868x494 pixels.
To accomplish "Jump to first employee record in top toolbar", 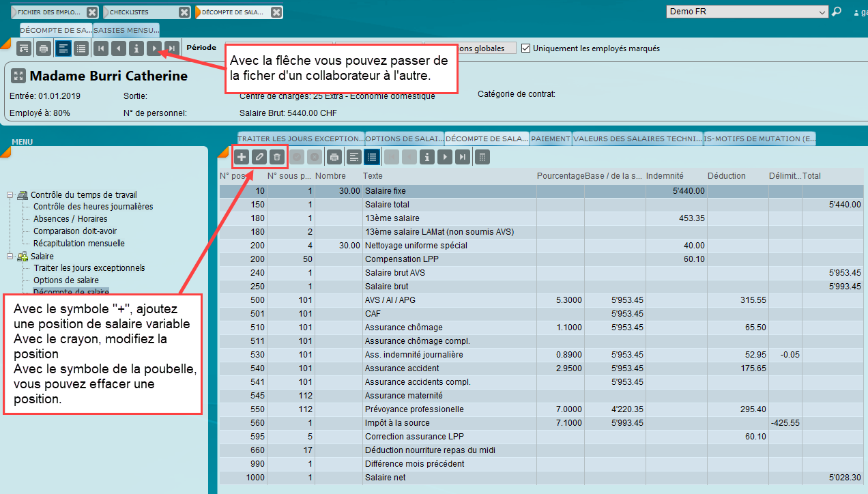I will coord(101,48).
